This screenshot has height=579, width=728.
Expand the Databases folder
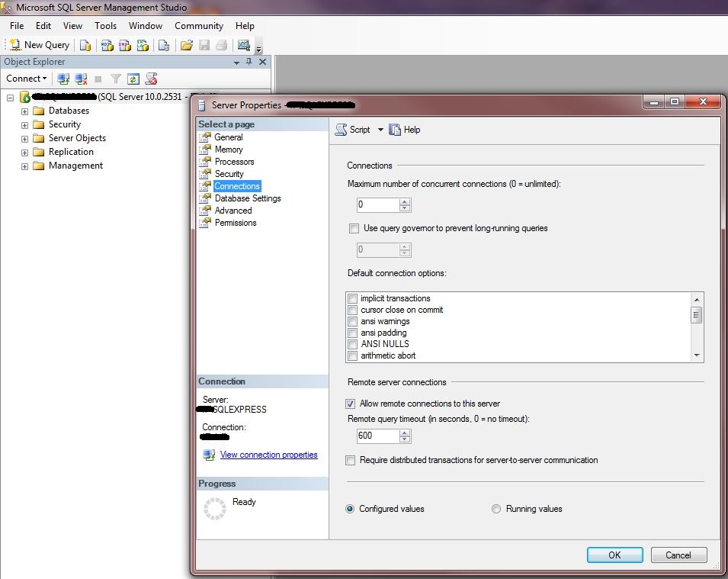[24, 111]
